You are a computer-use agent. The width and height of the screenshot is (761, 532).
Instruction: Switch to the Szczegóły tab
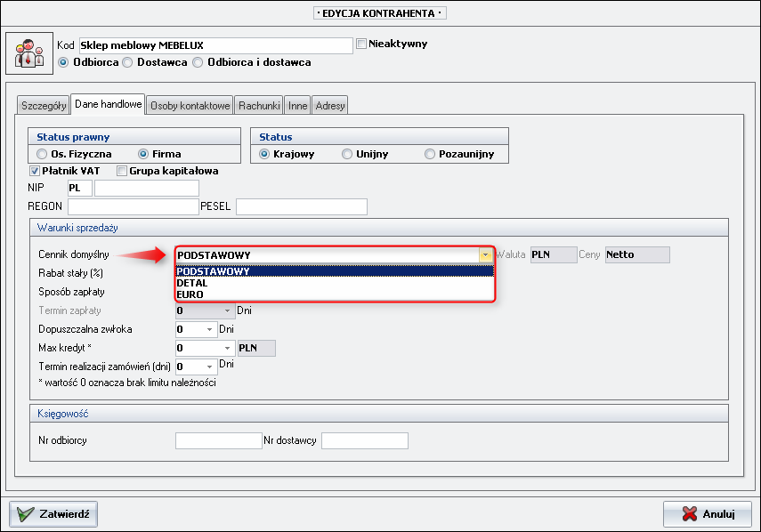[x=44, y=106]
